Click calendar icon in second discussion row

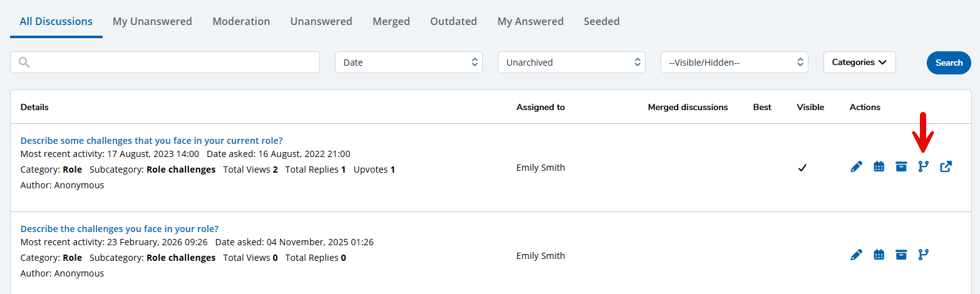coord(879,255)
